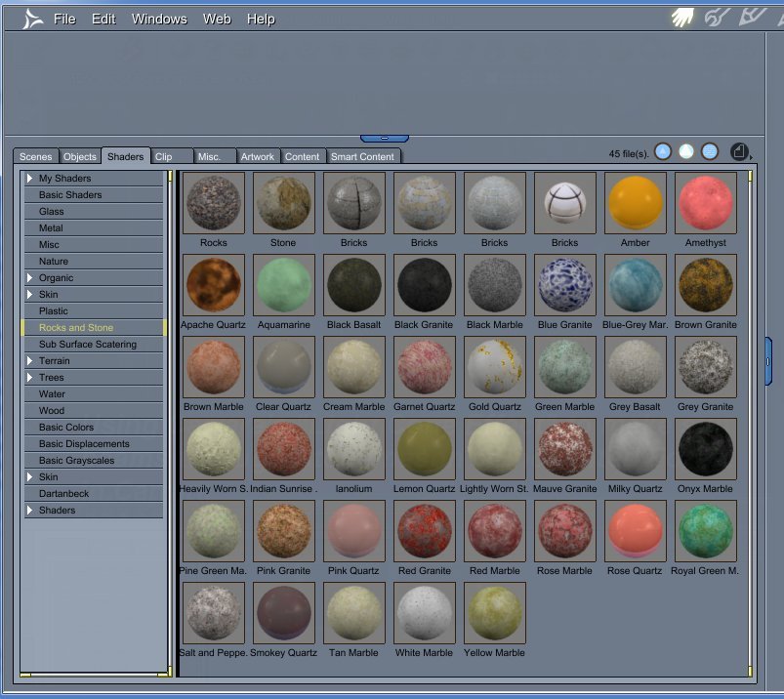Select the Dartanbeck folder

[94, 493]
